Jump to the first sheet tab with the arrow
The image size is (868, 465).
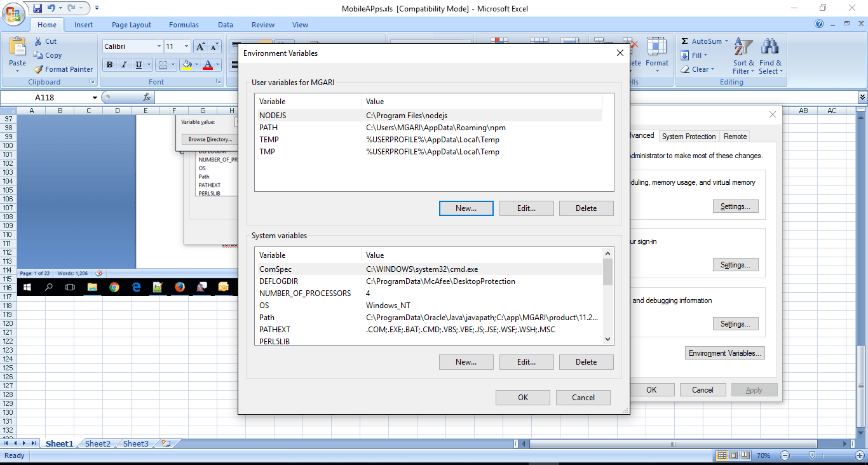pyautogui.click(x=7, y=443)
